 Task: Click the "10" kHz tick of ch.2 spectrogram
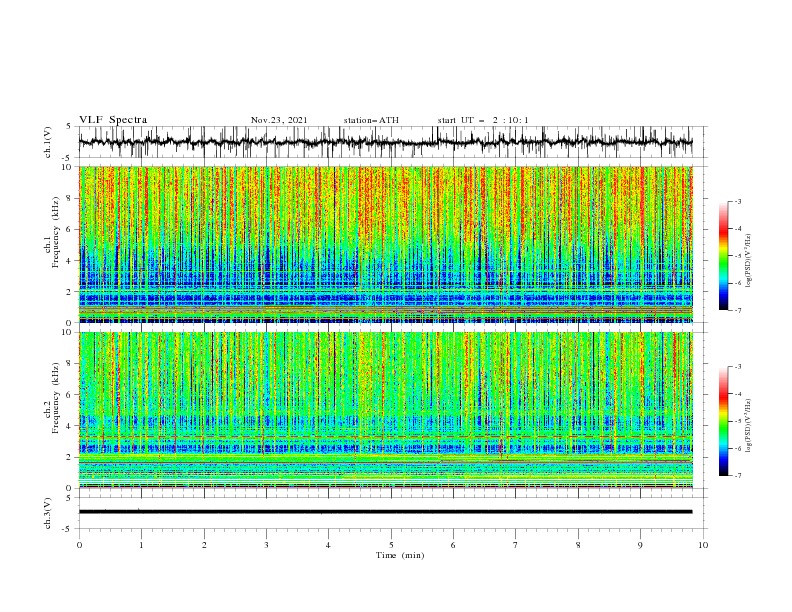click(x=67, y=332)
